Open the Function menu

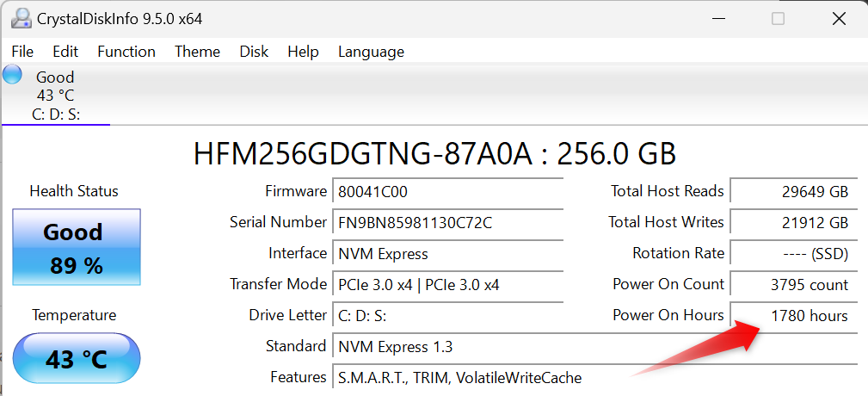pyautogui.click(x=126, y=52)
